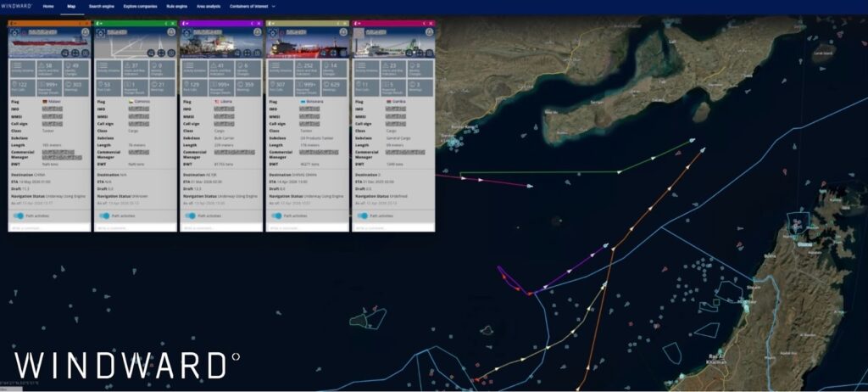Click target icon on Liberia vessel card
This screenshot has width=868, height=392.
[186, 33]
